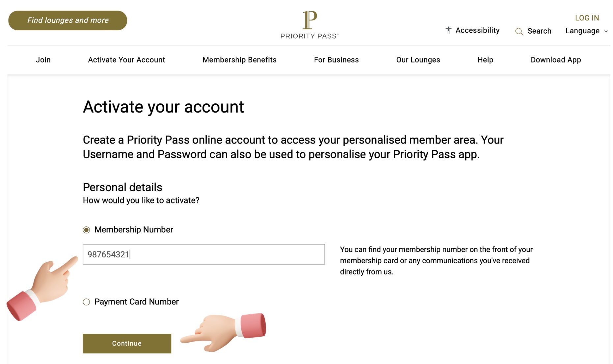Open the Membership Benefits menu item

click(239, 60)
